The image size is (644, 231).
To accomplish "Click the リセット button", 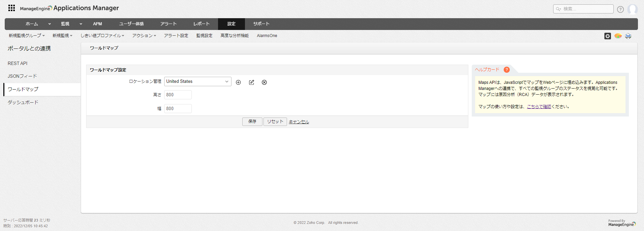I will point(275,122).
